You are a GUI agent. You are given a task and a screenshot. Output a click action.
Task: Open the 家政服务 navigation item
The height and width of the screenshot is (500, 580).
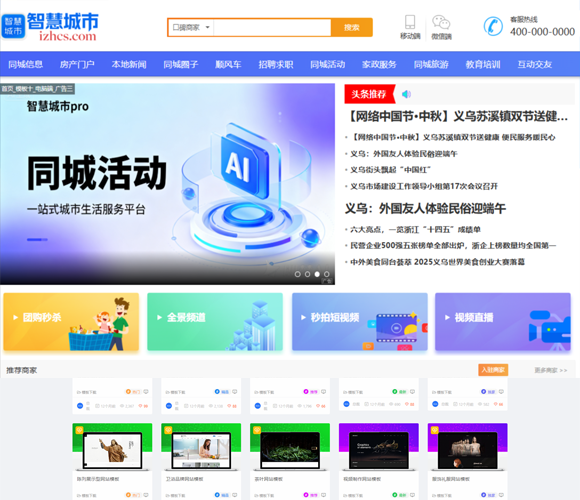point(379,64)
